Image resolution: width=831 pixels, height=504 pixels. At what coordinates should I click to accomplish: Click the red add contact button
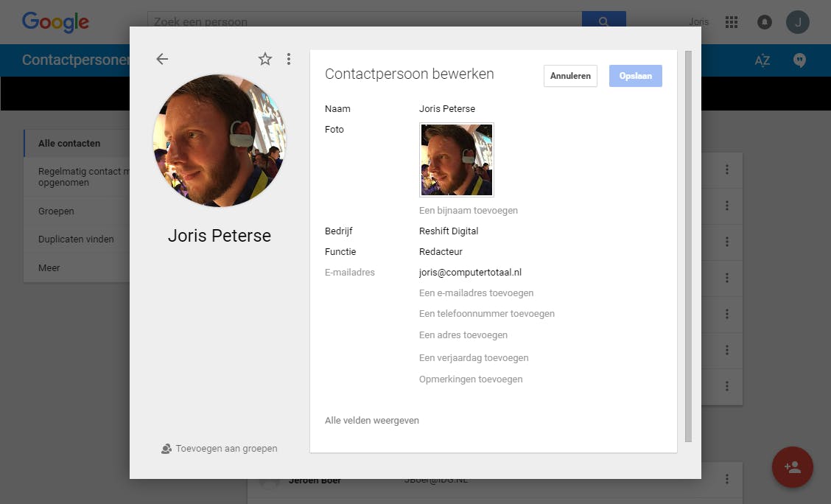[x=792, y=467]
